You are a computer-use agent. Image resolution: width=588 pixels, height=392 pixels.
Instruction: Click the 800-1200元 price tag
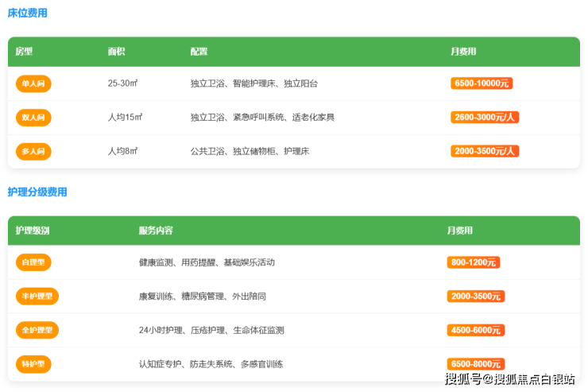tap(474, 262)
